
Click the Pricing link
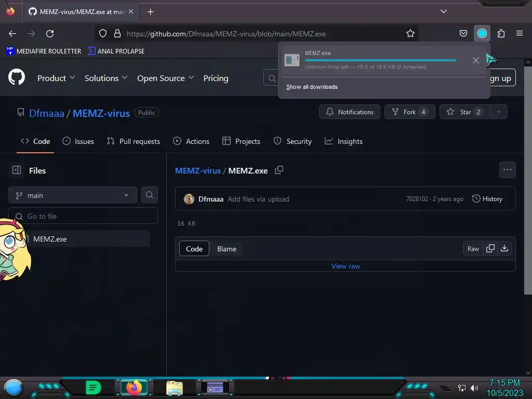point(216,78)
